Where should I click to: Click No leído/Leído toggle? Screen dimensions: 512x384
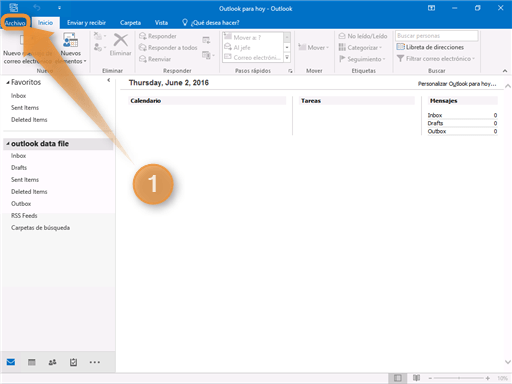point(363,36)
